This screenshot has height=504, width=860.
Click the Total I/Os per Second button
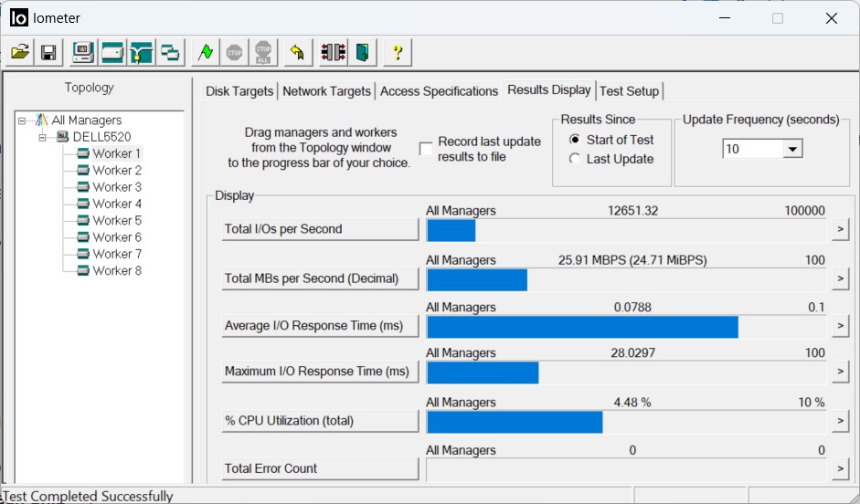pyautogui.click(x=320, y=229)
